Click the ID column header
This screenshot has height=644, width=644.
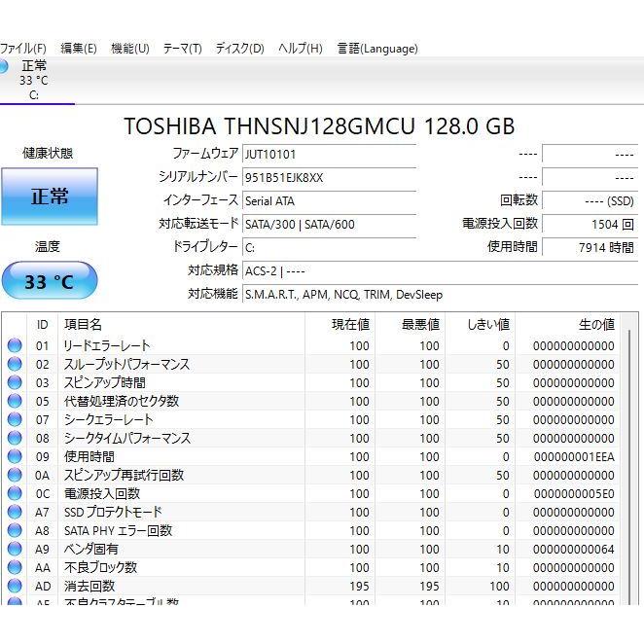click(43, 325)
